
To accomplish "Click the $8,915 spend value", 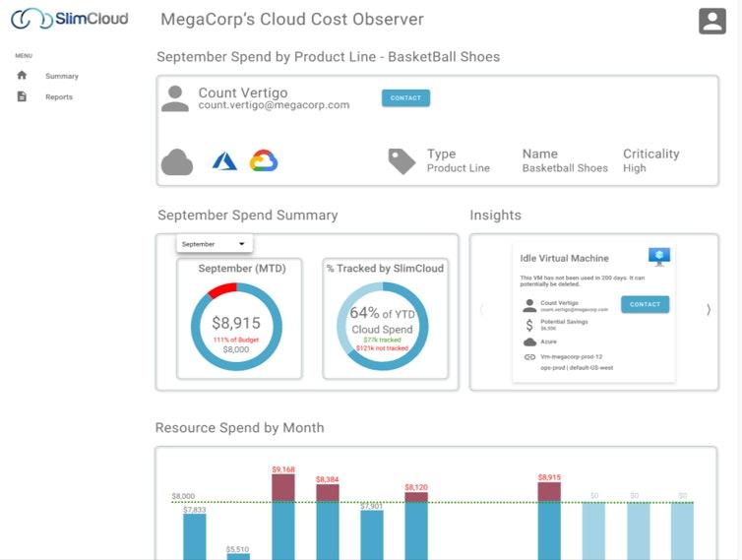I will (x=236, y=323).
